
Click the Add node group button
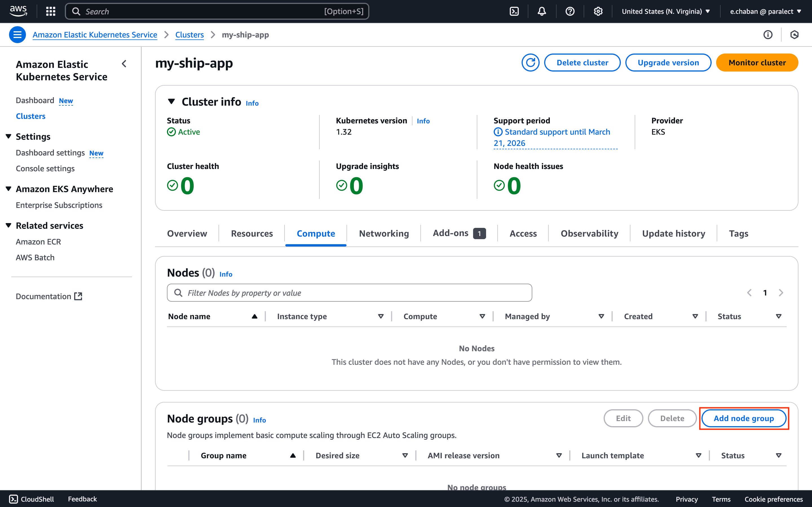pyautogui.click(x=743, y=418)
